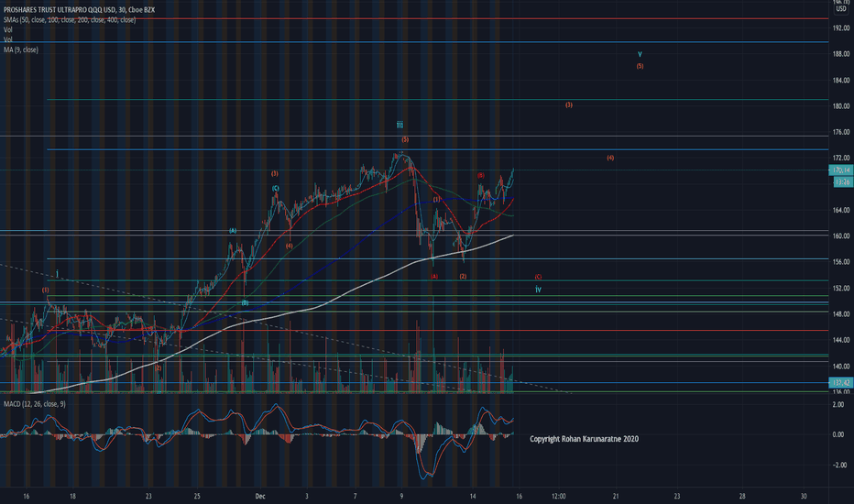Select the cyan 'v' wave label
854x504 pixels.
[640, 54]
